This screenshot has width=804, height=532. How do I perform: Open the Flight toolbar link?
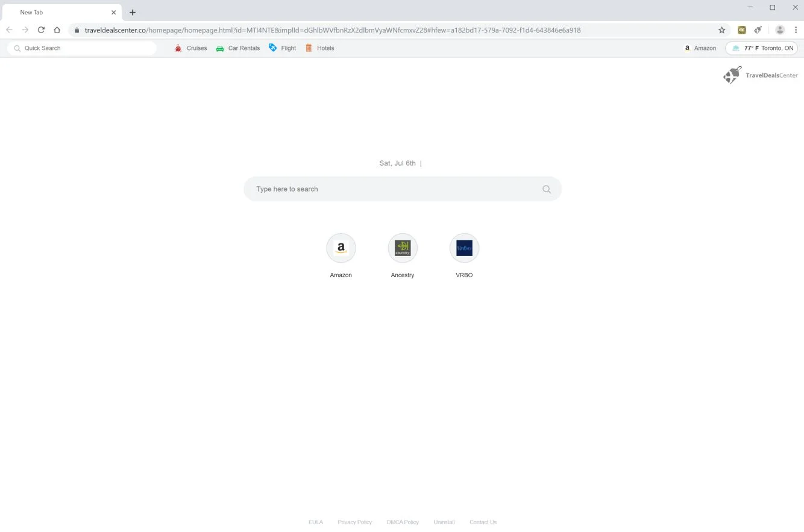(x=282, y=48)
